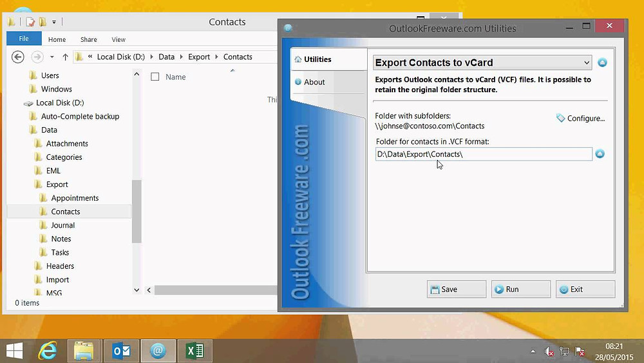Show hidden system tray icons
This screenshot has height=363, width=644.
click(x=533, y=351)
